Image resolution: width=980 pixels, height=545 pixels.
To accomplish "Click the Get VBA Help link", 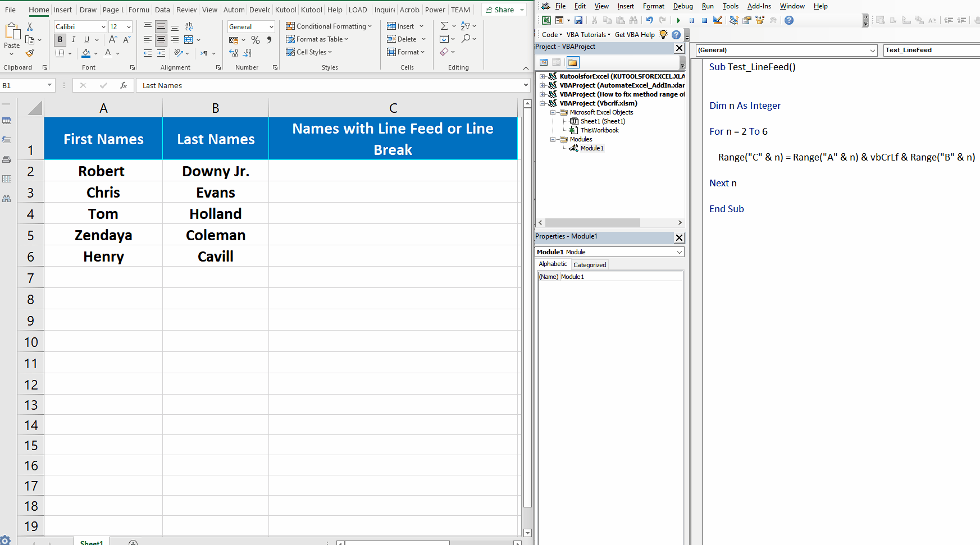I will click(x=635, y=34).
